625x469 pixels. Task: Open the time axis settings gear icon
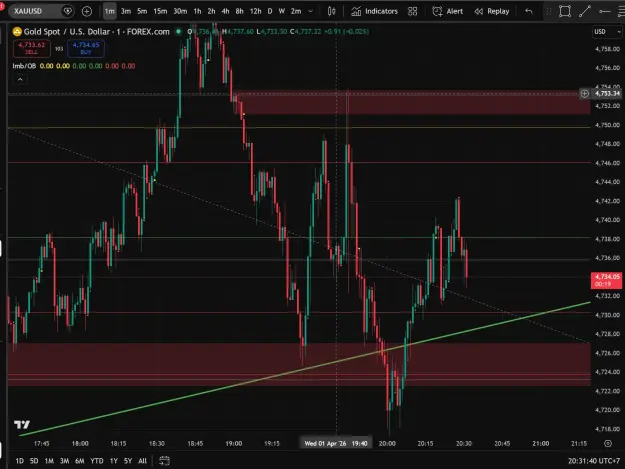607,443
